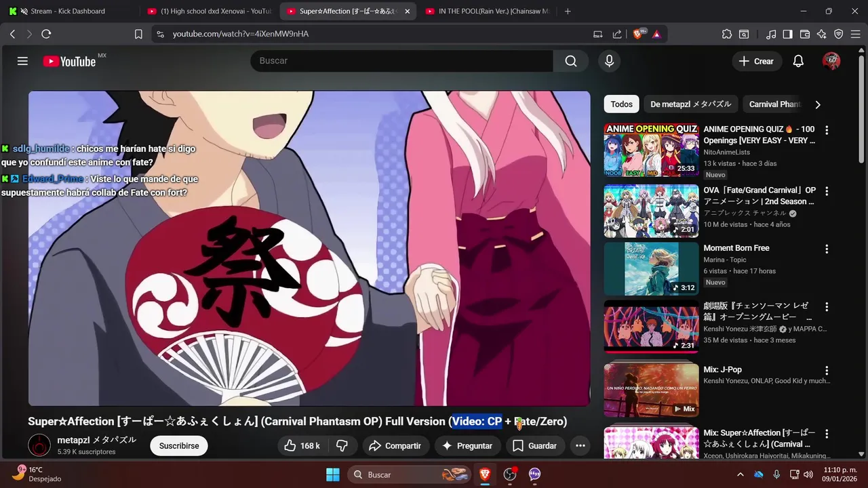Open the account avatar menu
The image size is (868, 488).
pyautogui.click(x=831, y=61)
